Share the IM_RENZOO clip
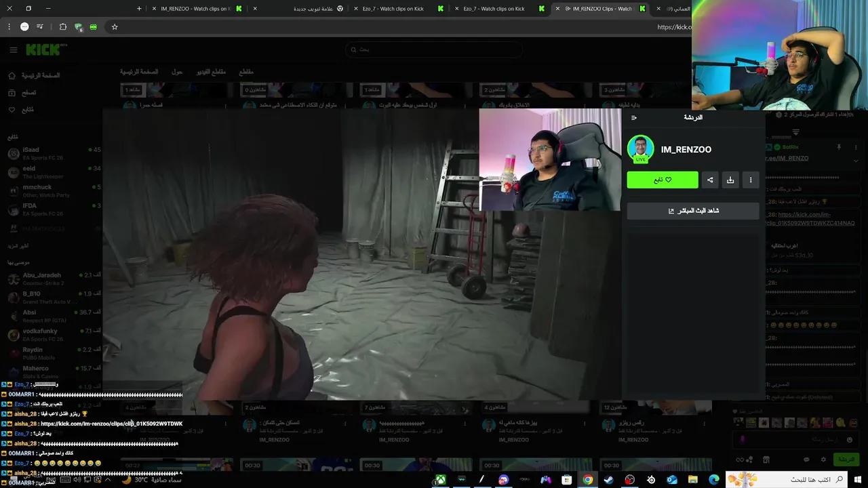 (710, 180)
